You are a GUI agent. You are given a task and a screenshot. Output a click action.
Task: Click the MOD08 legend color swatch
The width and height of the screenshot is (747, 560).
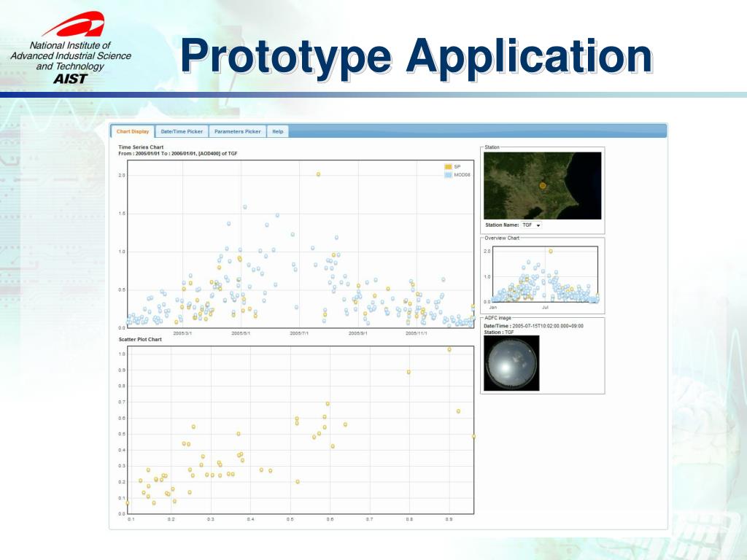[x=448, y=175]
